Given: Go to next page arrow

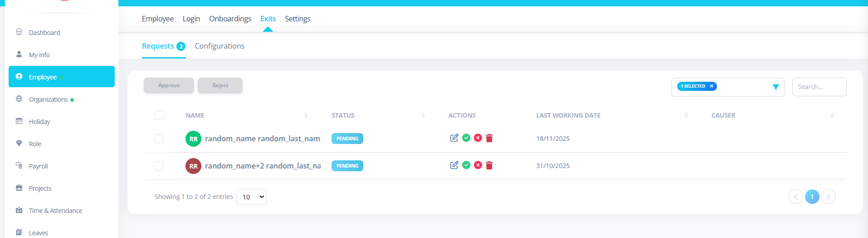Looking at the screenshot, I should pyautogui.click(x=829, y=197).
